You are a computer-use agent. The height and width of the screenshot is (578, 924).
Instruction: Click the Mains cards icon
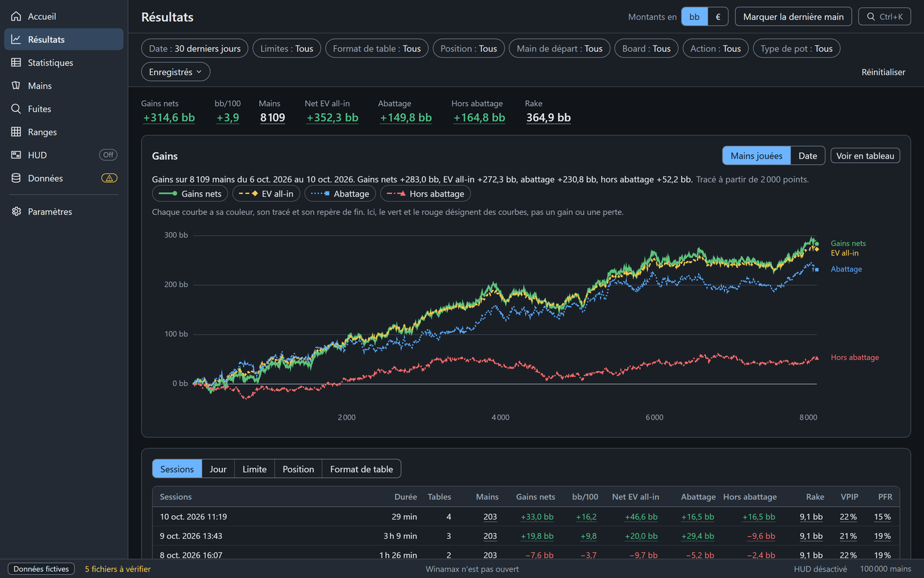click(16, 85)
